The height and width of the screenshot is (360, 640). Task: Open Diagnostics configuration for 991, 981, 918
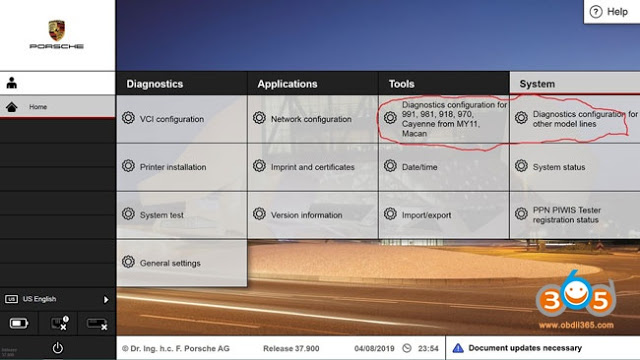(444, 119)
